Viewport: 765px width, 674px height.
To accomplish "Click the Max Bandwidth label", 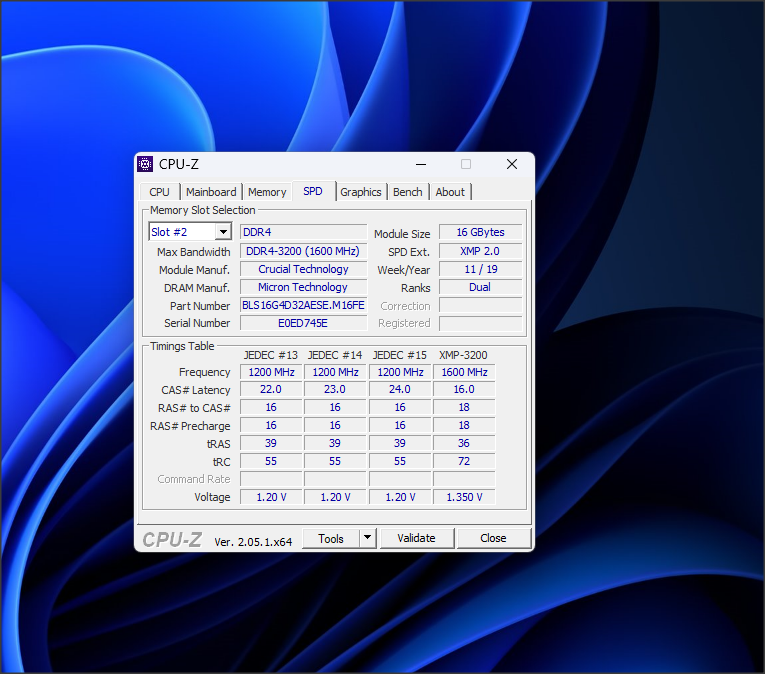I will coord(194,252).
